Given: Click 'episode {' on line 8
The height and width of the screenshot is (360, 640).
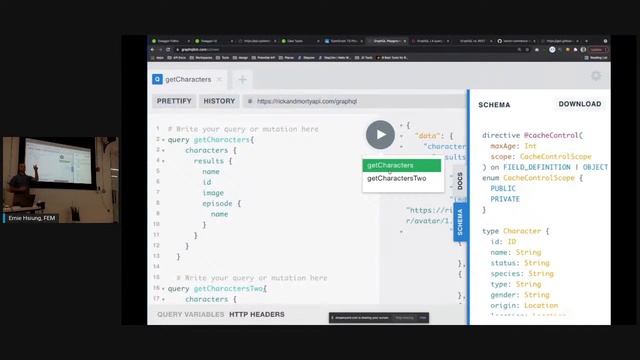Looking at the screenshot, I should [x=222, y=203].
